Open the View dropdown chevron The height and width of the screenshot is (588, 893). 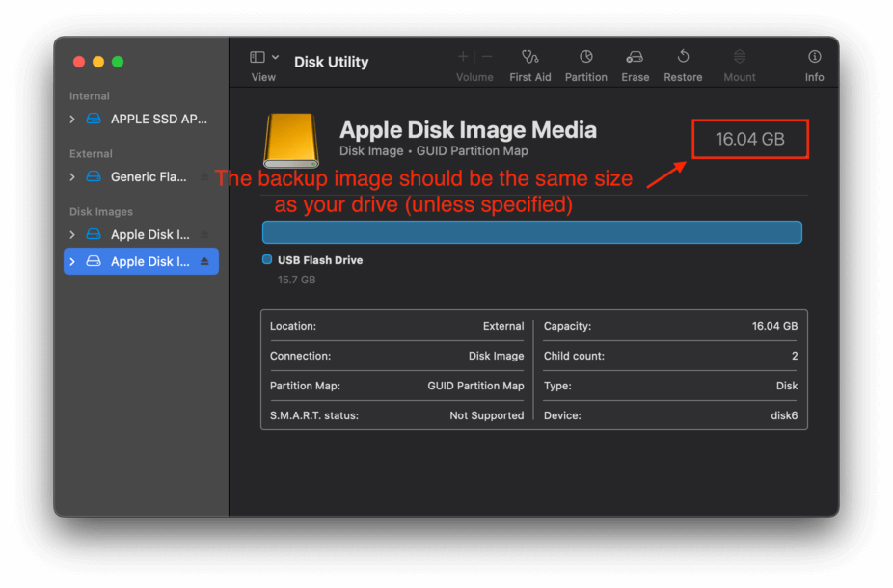click(x=276, y=57)
